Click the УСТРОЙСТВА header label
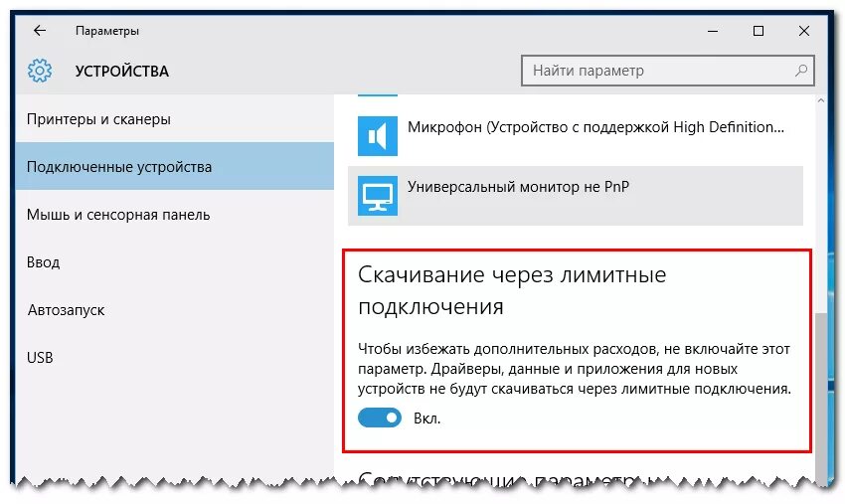The height and width of the screenshot is (504, 845). coord(122,72)
